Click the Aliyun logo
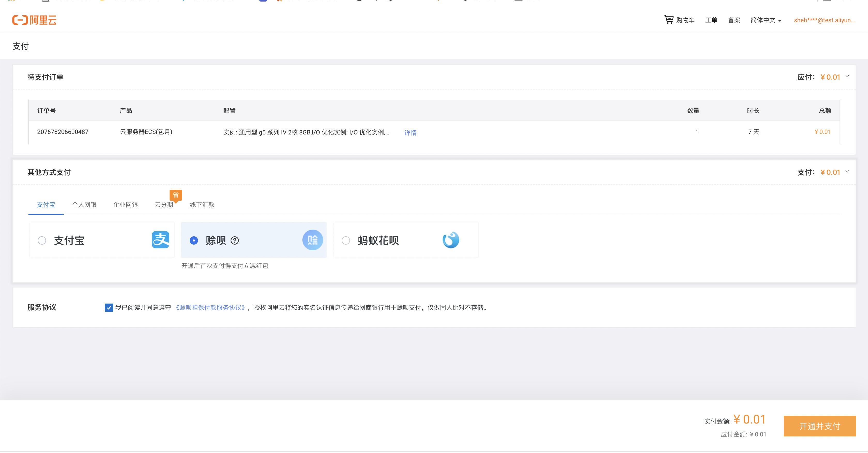This screenshot has width=868, height=453. coord(34,20)
